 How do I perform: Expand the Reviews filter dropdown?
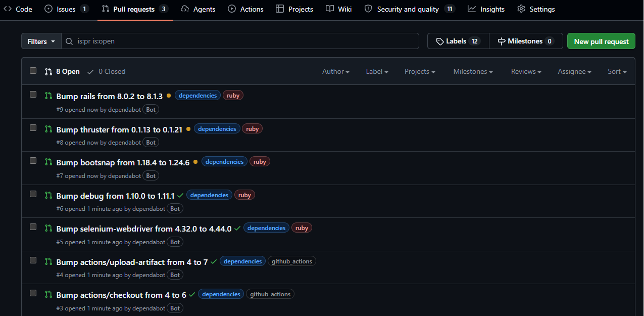click(x=526, y=71)
